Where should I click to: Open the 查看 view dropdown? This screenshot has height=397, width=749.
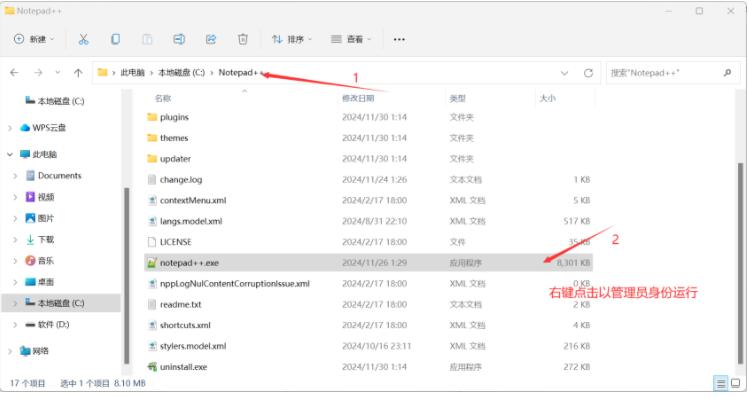tap(351, 39)
